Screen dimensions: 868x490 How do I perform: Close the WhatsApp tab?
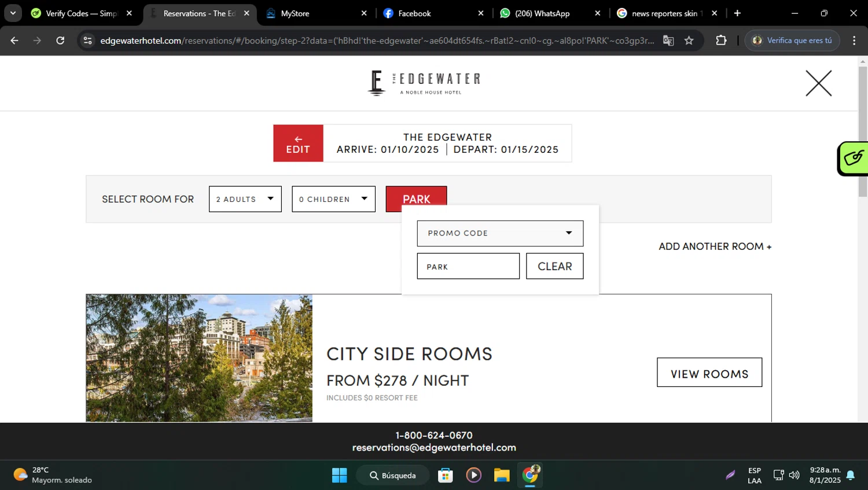click(598, 13)
